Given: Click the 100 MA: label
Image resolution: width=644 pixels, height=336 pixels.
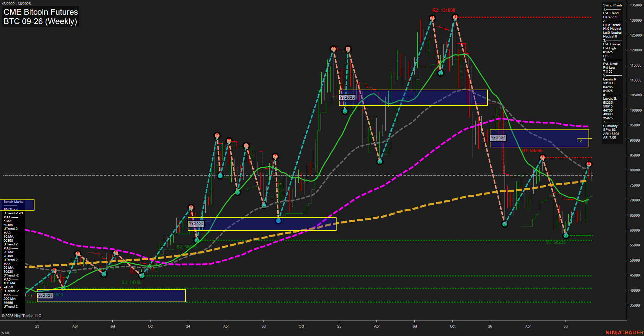Looking at the screenshot, I should tap(10, 283).
